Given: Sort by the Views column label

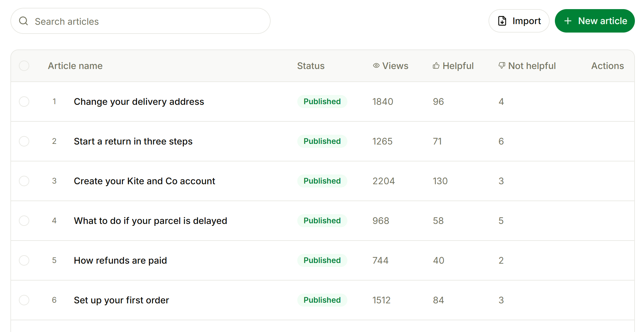Looking at the screenshot, I should [x=395, y=66].
